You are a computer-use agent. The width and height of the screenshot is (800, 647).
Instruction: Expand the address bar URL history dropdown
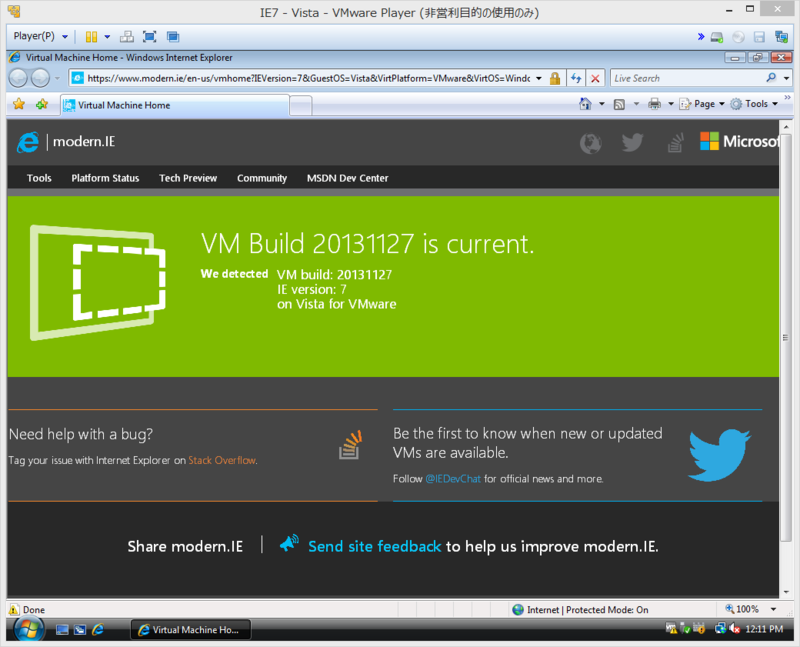539,78
